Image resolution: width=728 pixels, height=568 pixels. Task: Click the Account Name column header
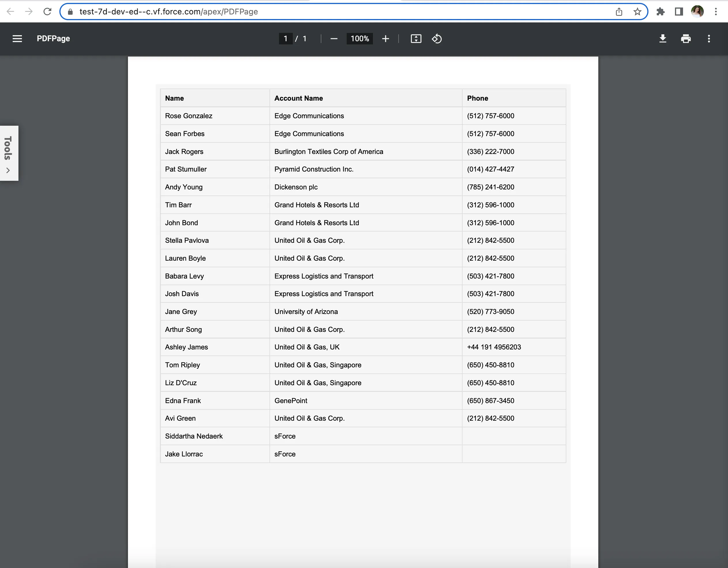pos(366,98)
